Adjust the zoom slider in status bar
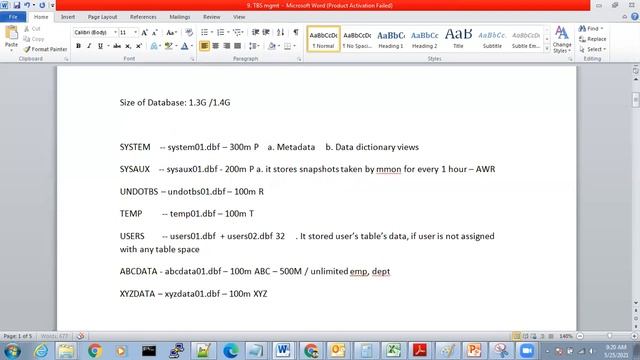 tap(609, 336)
